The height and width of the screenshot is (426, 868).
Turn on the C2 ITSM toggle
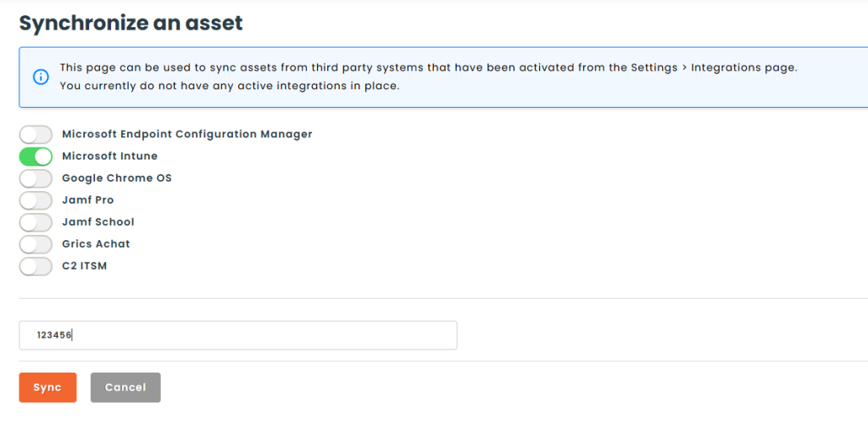pos(36,266)
